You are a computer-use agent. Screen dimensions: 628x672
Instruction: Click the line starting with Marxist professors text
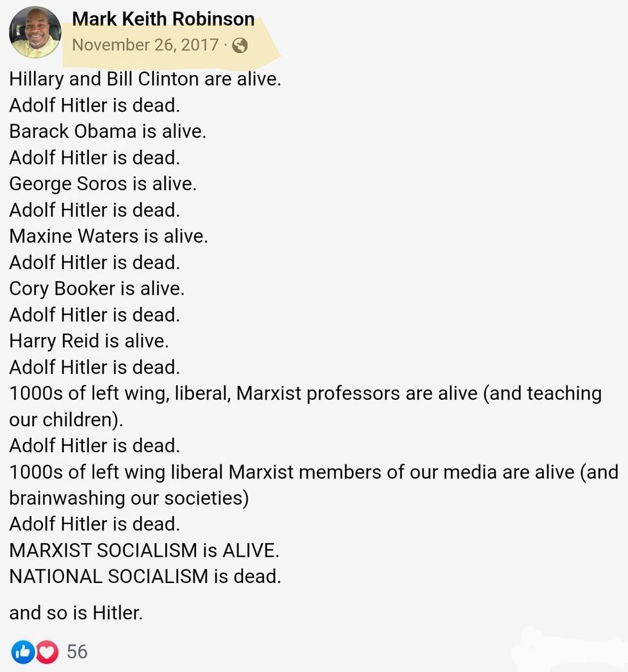coord(305,393)
